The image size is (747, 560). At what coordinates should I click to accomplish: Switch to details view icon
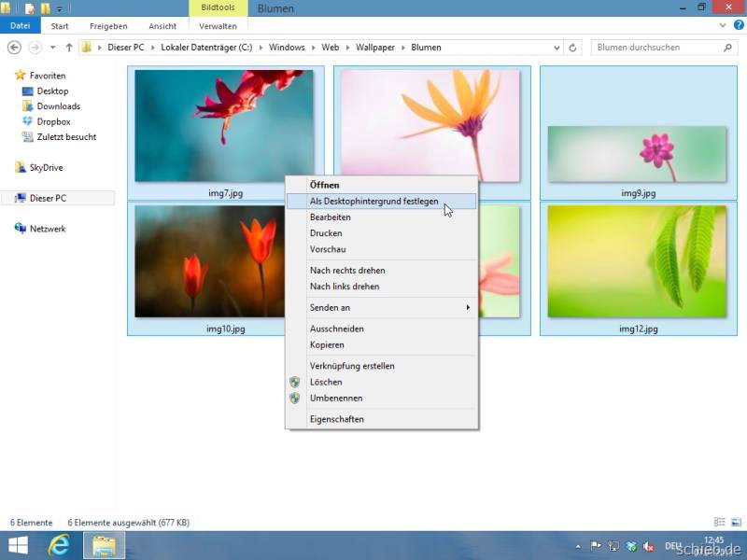tap(720, 523)
